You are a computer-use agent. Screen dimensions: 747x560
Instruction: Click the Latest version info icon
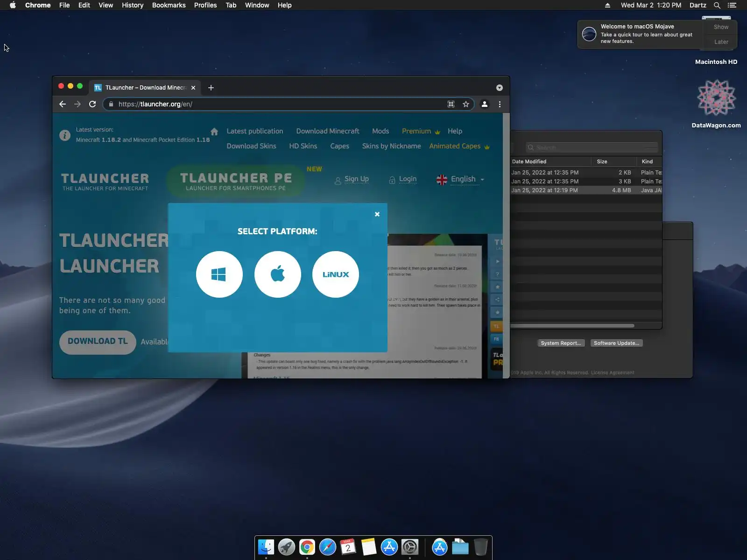65,135
